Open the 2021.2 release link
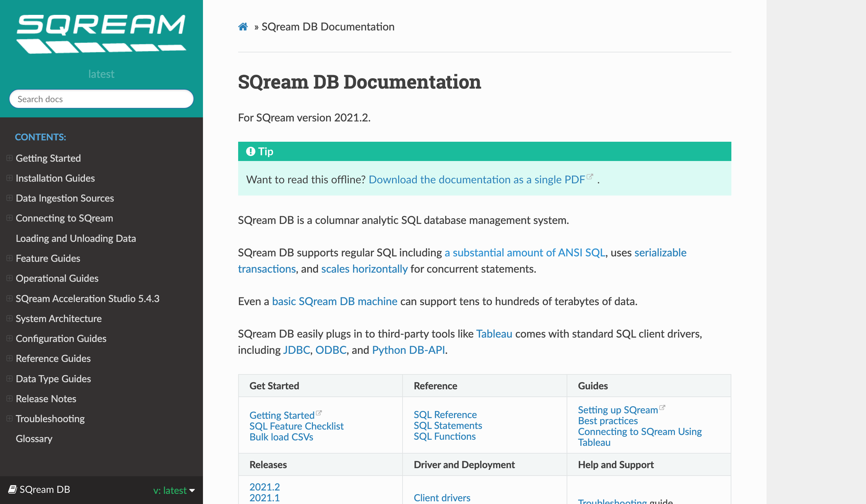Image resolution: width=866 pixels, height=504 pixels. [x=265, y=487]
